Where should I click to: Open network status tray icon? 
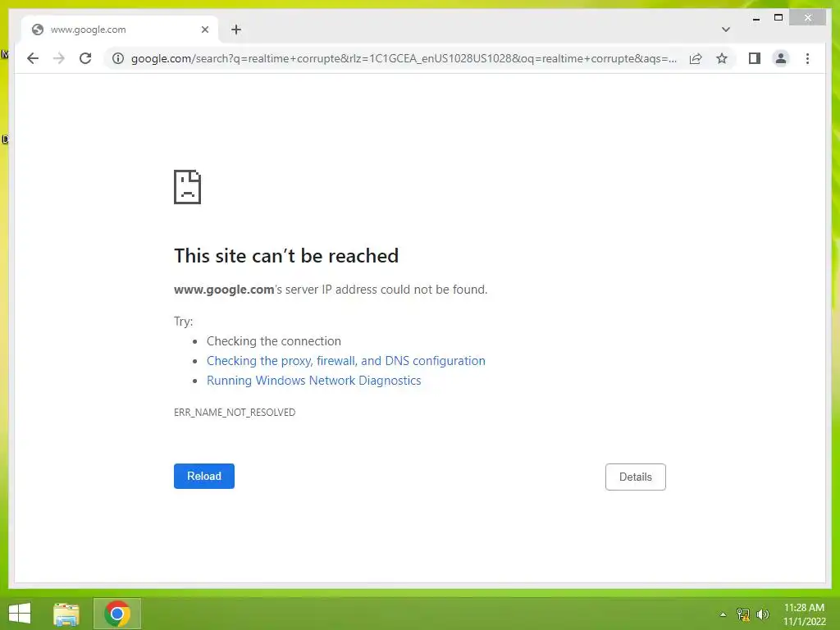(x=742, y=614)
